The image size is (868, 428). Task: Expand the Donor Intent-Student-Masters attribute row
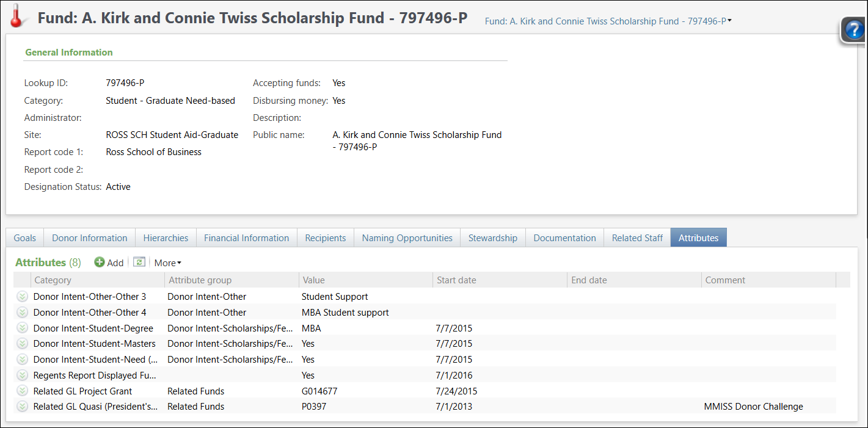pyautogui.click(x=22, y=343)
